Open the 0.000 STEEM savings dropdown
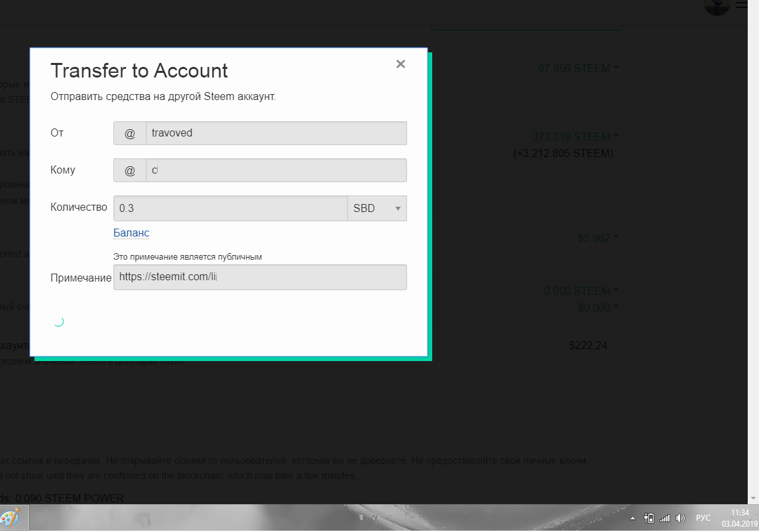The height and width of the screenshot is (532, 759). pos(581,291)
